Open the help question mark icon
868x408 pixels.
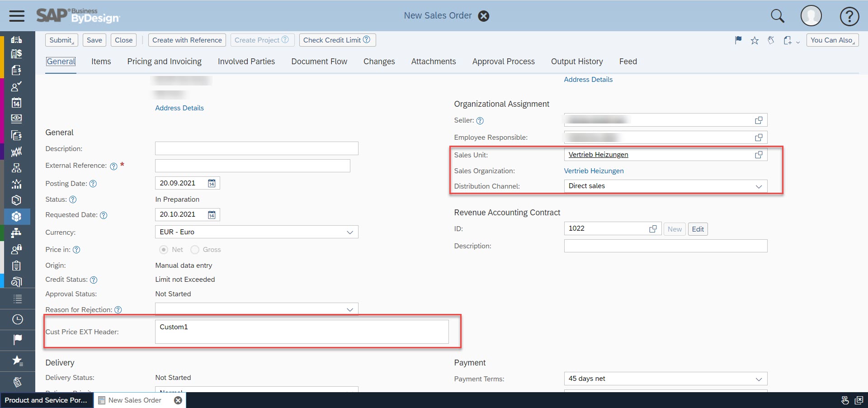pos(849,16)
